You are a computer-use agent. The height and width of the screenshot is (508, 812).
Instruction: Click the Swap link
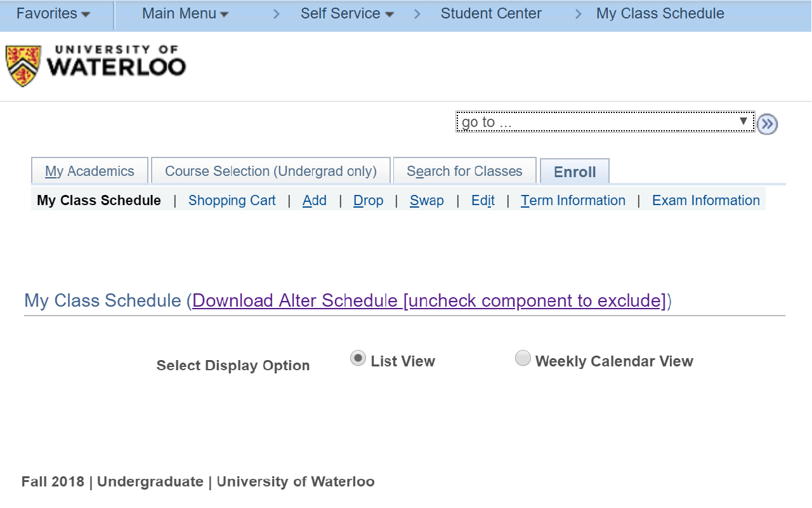[x=426, y=200]
